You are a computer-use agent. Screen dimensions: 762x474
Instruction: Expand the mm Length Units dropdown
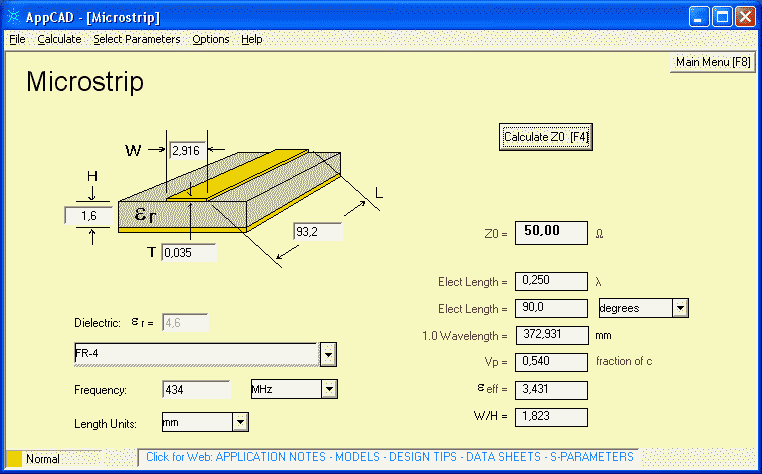point(240,422)
